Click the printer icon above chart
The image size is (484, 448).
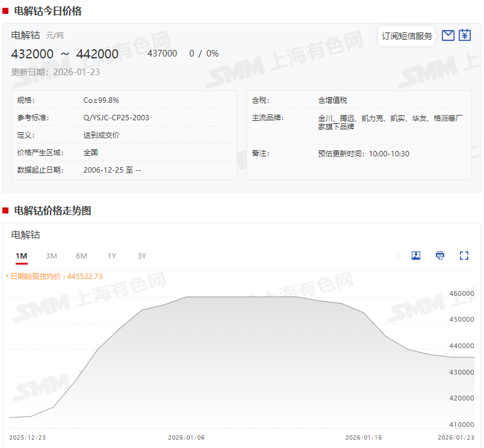click(440, 256)
